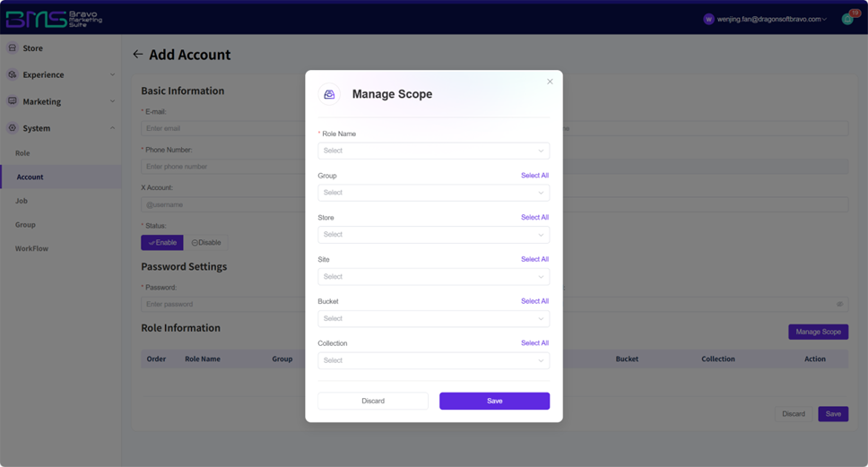Open the Collection select dropdown

click(x=433, y=360)
